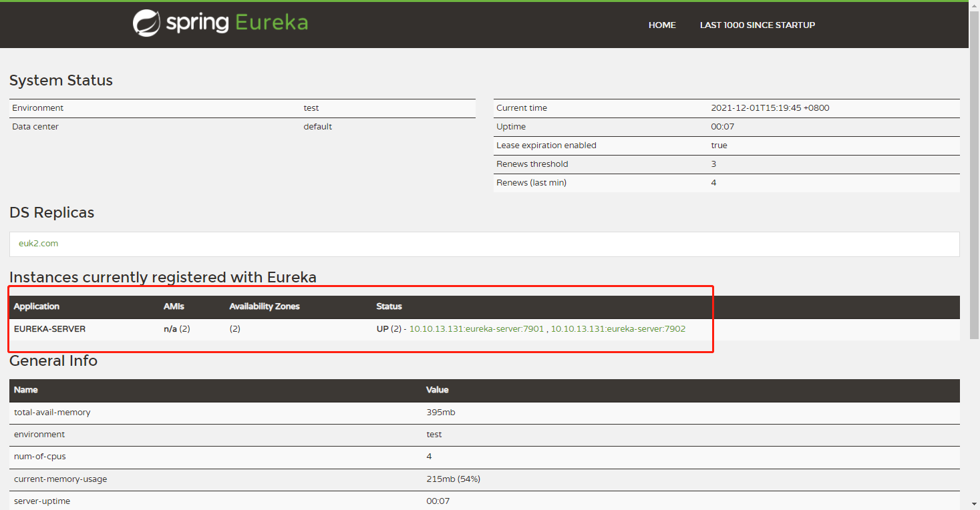Viewport: 980px width, 510px height.
Task: Click the EUREKA-SERVER application cell
Action: pyautogui.click(x=50, y=329)
